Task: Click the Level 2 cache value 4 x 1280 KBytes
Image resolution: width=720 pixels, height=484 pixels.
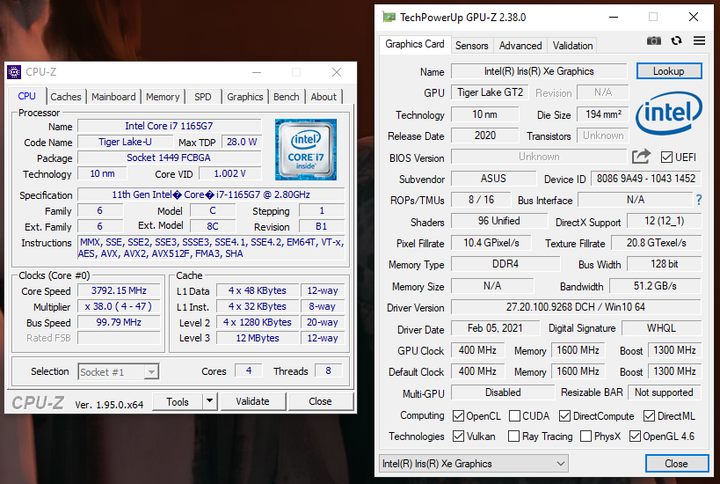Action: 257,322
